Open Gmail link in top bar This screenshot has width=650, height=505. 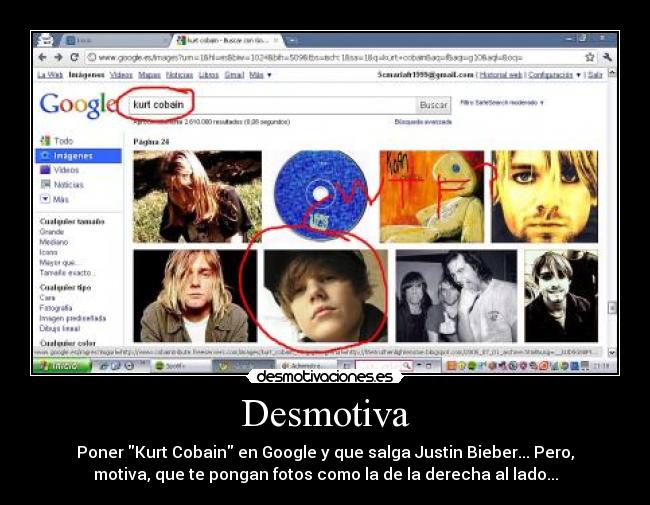(234, 75)
